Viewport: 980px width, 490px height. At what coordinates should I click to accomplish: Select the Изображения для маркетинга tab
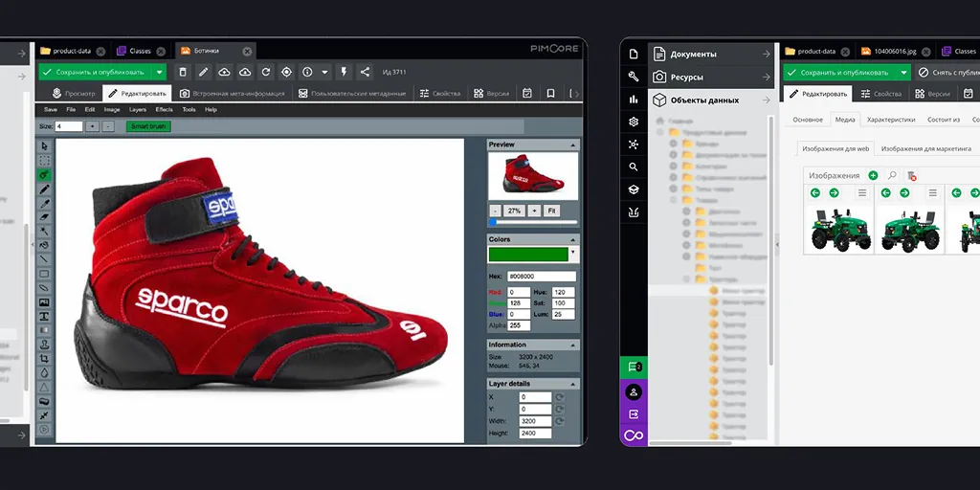click(925, 148)
